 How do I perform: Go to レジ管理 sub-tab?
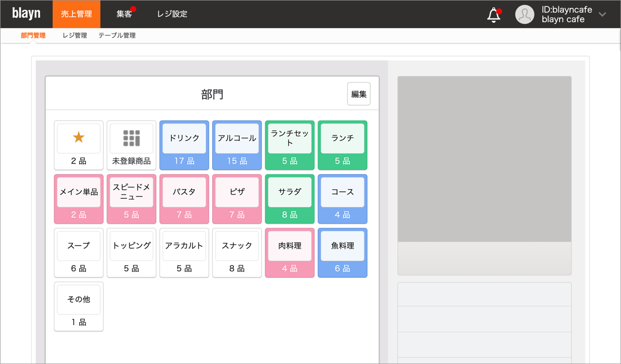tap(75, 36)
